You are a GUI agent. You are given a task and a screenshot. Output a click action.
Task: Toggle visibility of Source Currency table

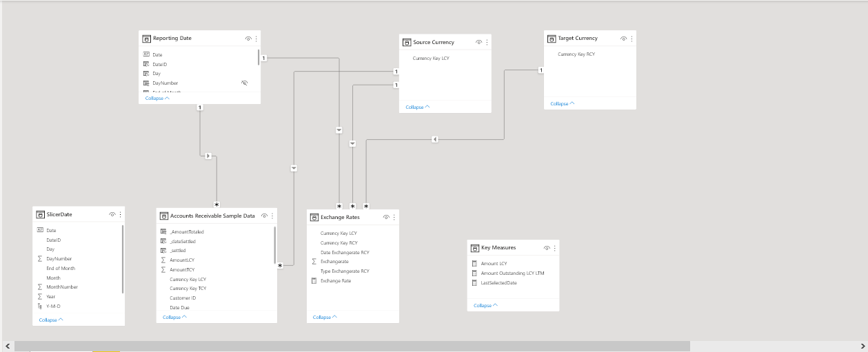coord(478,43)
